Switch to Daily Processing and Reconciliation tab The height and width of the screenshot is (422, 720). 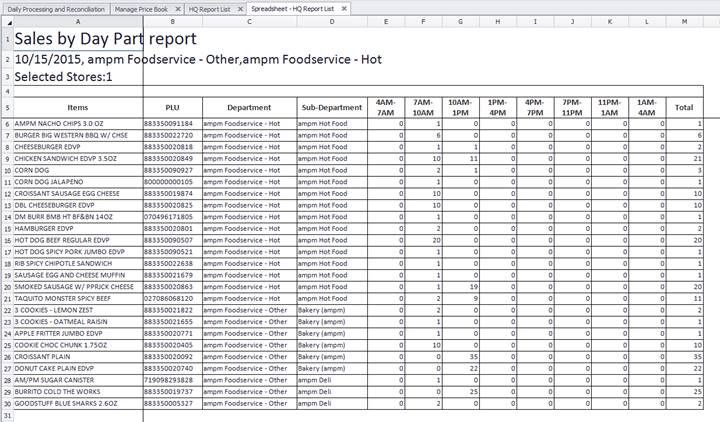(56, 9)
